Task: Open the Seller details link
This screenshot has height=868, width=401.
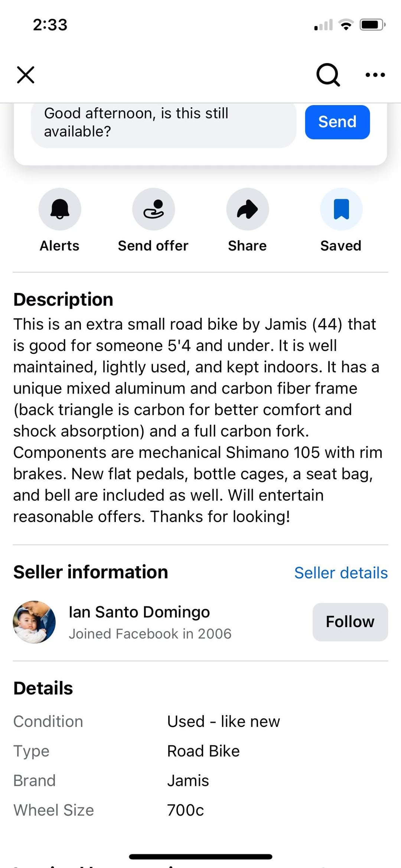Action: point(341,573)
